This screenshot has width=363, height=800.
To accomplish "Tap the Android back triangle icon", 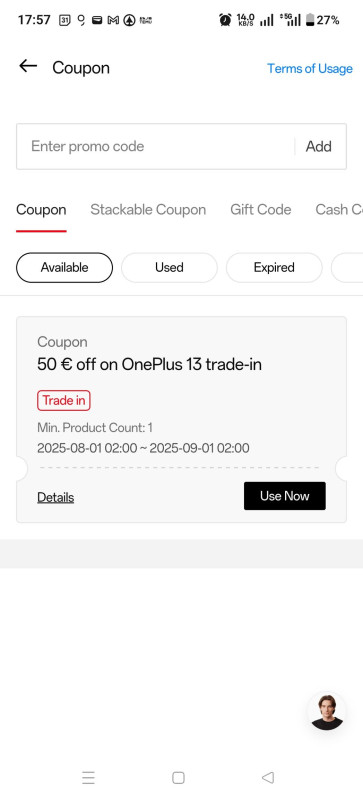I will click(268, 778).
